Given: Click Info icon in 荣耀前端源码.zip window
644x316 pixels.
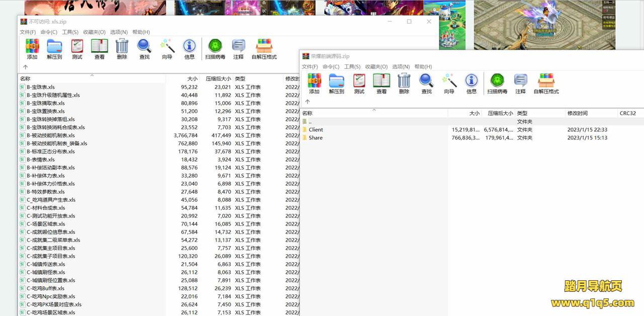Looking at the screenshot, I should pyautogui.click(x=471, y=84).
